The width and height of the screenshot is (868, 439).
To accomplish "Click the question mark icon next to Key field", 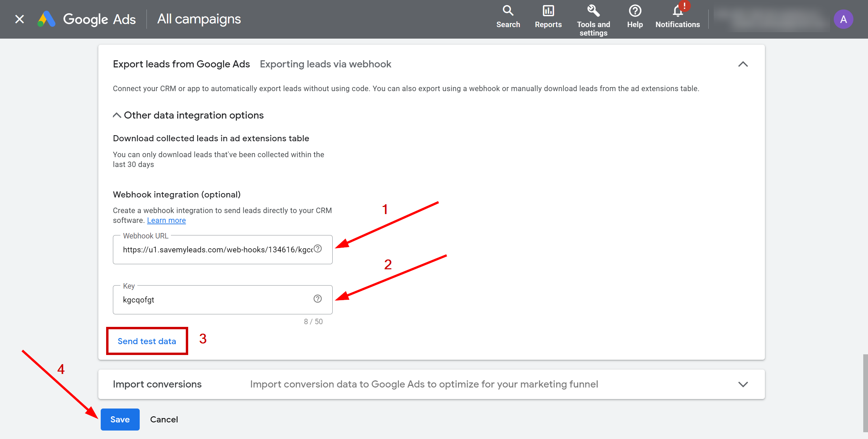I will point(318,298).
